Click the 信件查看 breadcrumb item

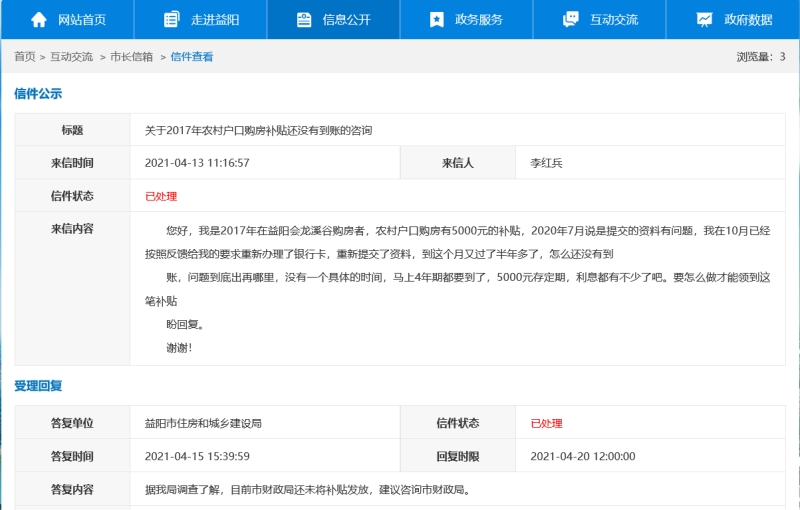(192, 57)
